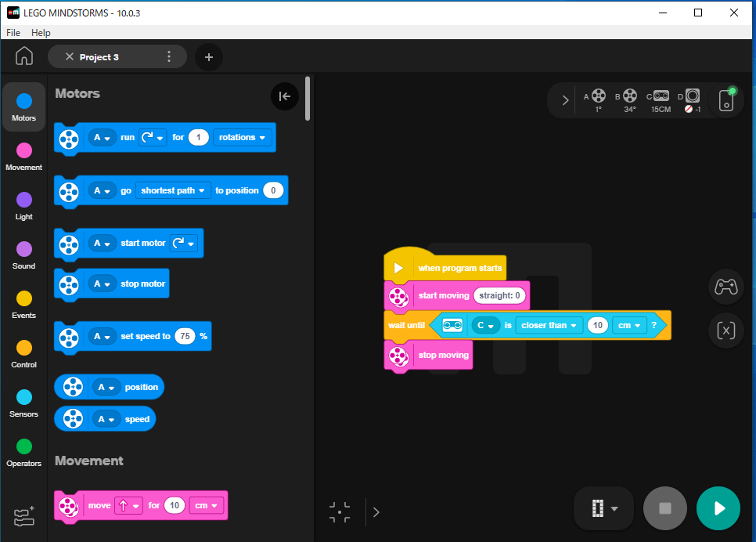The width and height of the screenshot is (756, 542).
Task: Run the program with play button
Action: pos(718,508)
